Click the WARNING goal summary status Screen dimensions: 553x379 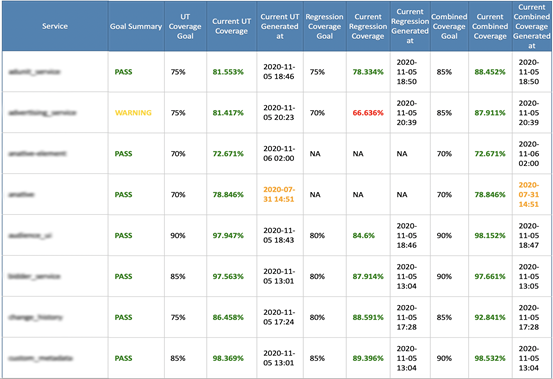(x=133, y=113)
